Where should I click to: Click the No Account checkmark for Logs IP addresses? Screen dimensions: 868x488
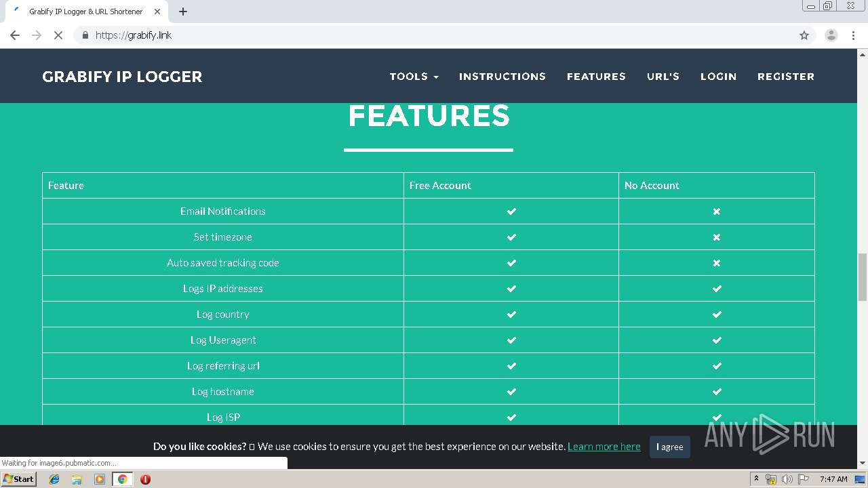[x=717, y=289]
